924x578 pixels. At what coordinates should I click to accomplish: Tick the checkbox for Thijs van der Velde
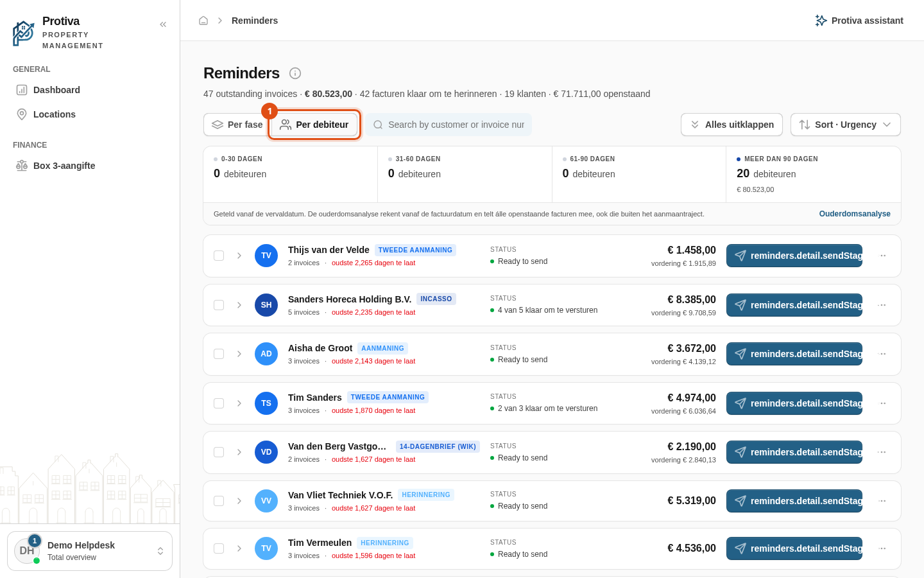coord(219,256)
